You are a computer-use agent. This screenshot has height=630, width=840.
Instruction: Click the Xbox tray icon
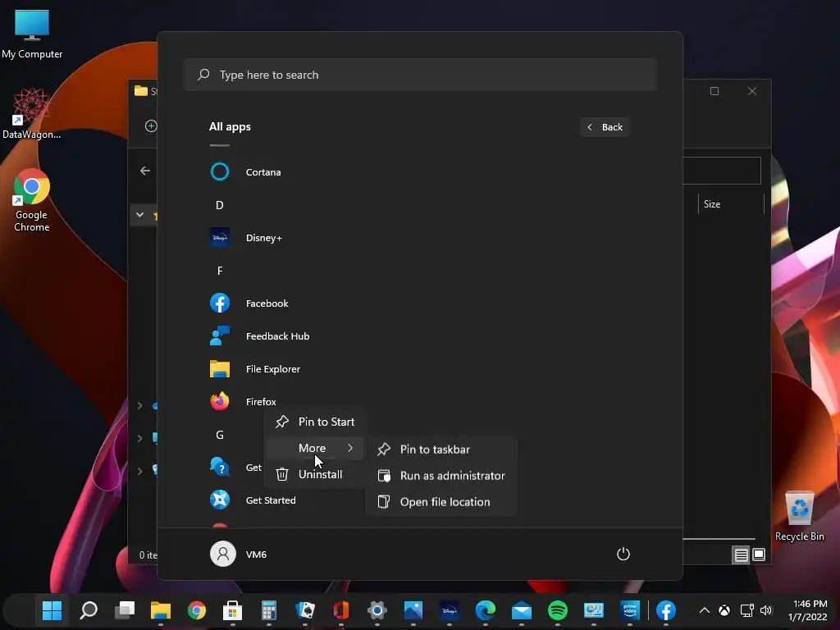pos(724,610)
